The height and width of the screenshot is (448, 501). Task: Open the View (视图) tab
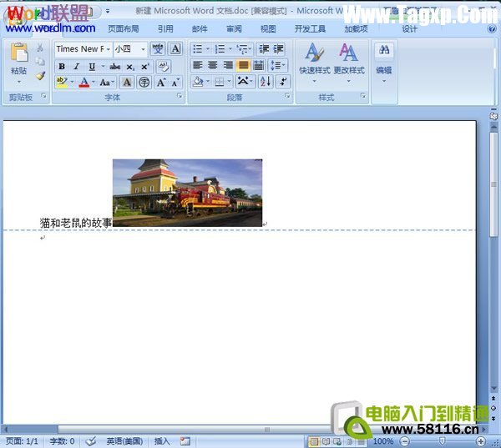click(x=268, y=29)
